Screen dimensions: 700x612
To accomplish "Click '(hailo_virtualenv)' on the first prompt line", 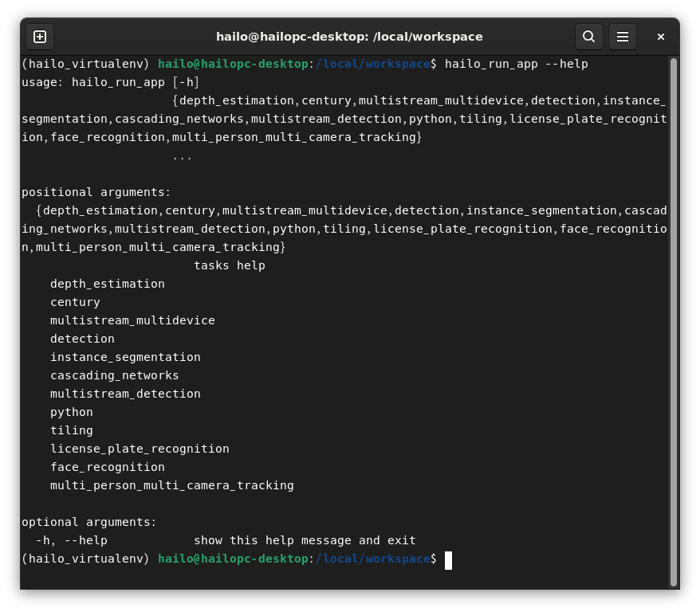I will tap(85, 64).
